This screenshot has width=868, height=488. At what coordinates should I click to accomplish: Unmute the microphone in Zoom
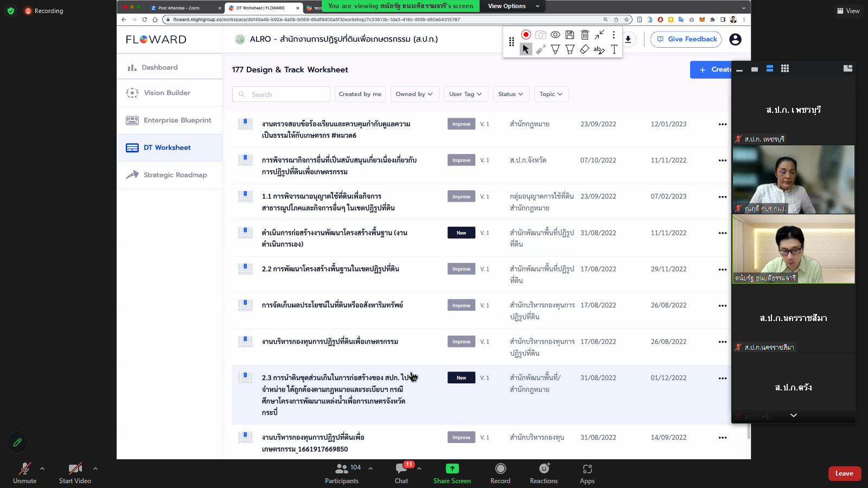(24, 473)
